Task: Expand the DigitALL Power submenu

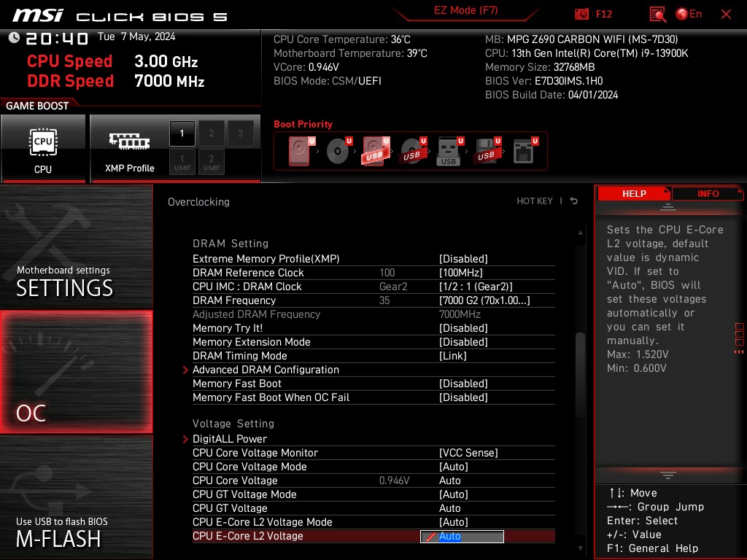Action: pyautogui.click(x=230, y=438)
